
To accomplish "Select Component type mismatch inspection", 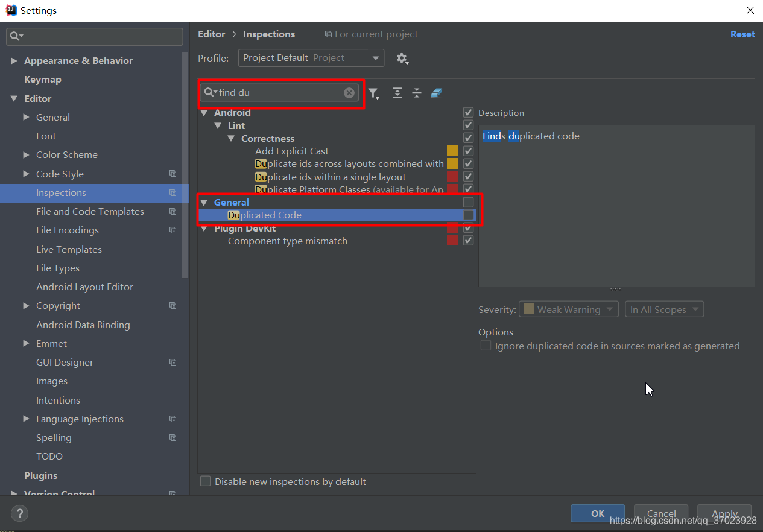I will (x=287, y=241).
